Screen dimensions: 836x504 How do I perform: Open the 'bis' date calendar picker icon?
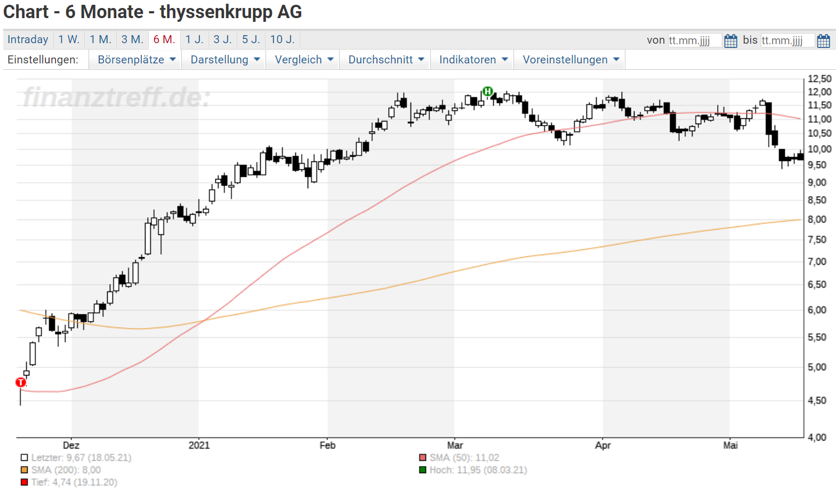point(824,40)
